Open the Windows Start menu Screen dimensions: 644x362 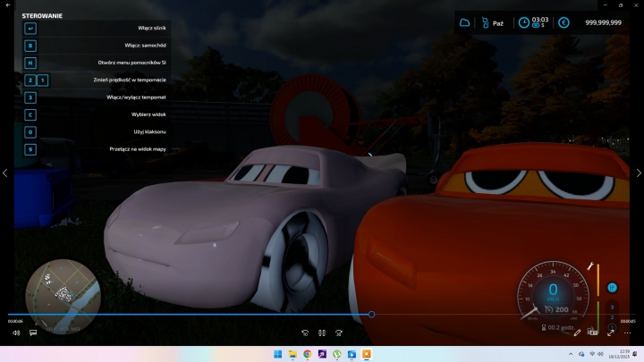[x=277, y=355]
